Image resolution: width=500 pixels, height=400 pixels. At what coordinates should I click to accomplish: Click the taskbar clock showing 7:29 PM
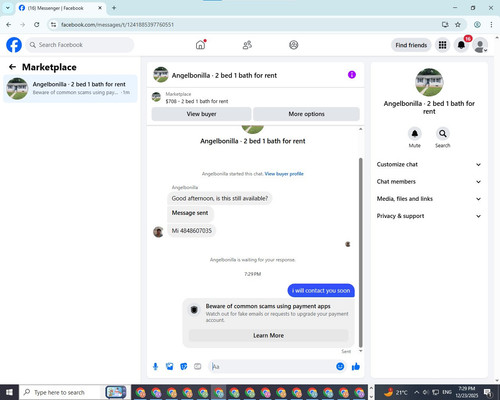(466, 392)
